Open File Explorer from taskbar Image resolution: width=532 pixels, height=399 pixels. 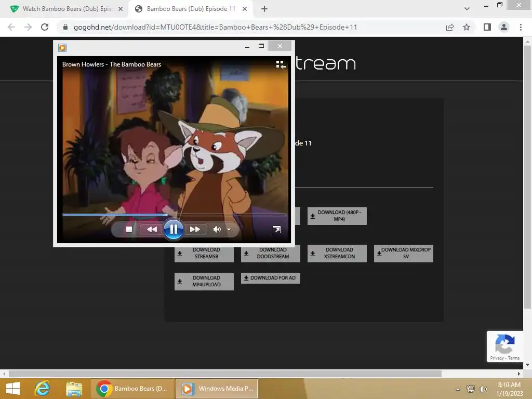(x=74, y=389)
